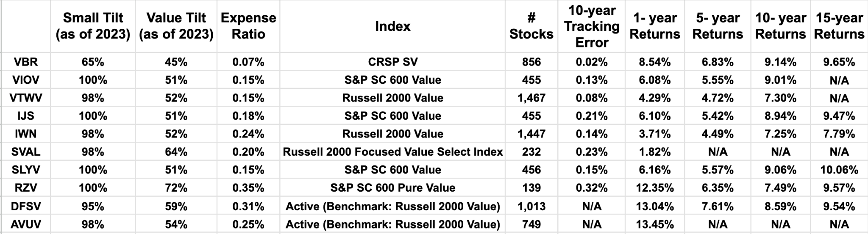This screenshot has width=868, height=234.
Task: Click the Small Tilt column header
Action: click(x=93, y=26)
